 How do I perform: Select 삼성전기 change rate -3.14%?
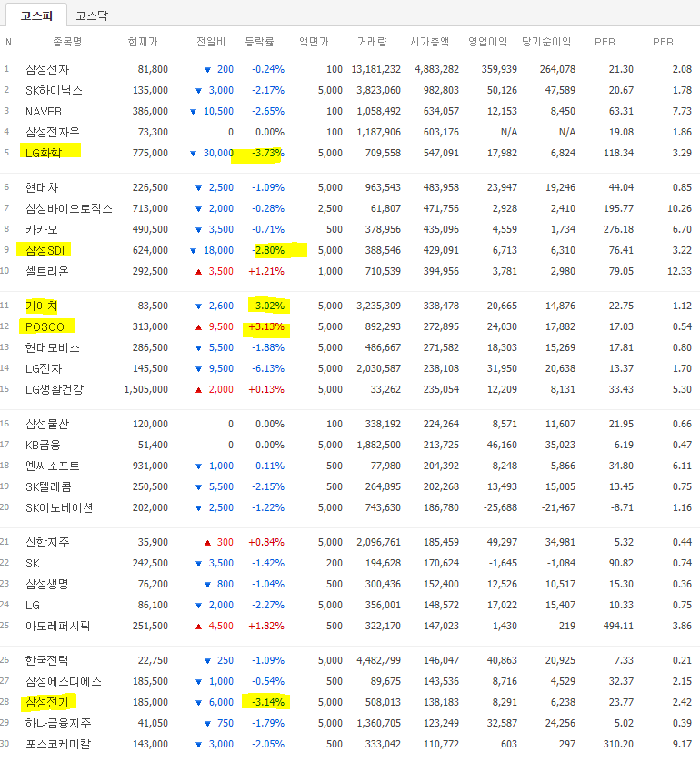click(x=267, y=702)
